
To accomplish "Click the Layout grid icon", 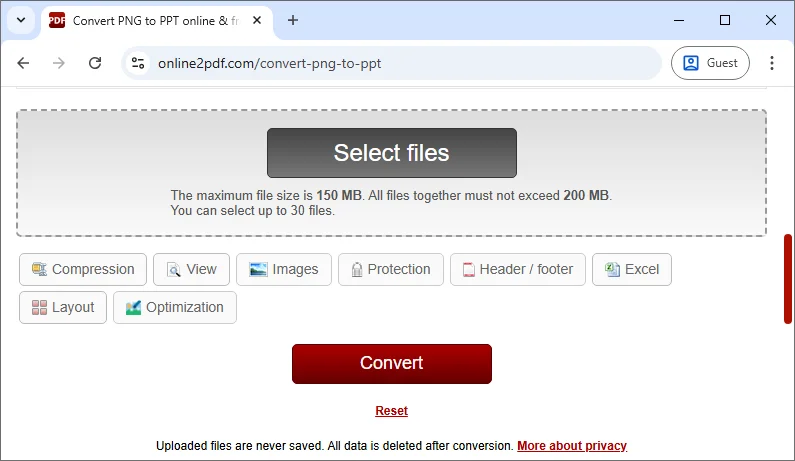I will click(40, 307).
